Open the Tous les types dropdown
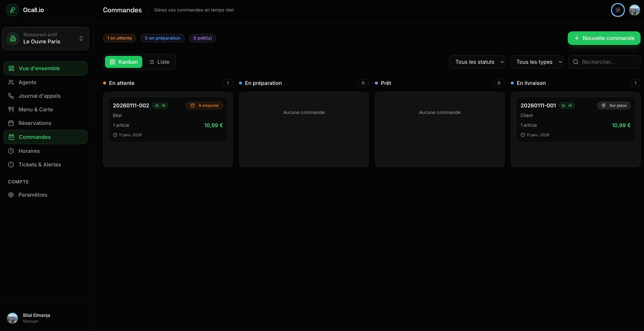Viewport: 644px width, 331px height. coord(537,62)
